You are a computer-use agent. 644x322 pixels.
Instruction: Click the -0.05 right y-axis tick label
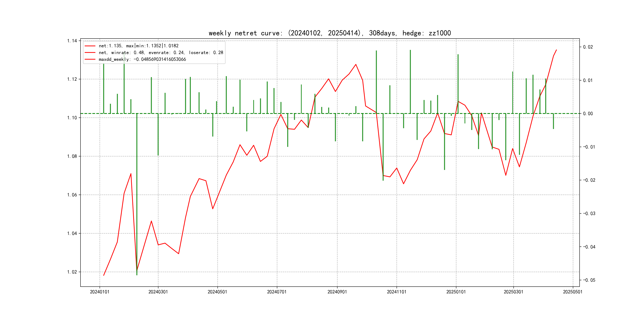(x=589, y=280)
